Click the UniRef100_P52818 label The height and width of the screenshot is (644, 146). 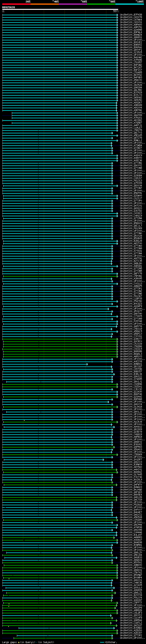(131, 505)
